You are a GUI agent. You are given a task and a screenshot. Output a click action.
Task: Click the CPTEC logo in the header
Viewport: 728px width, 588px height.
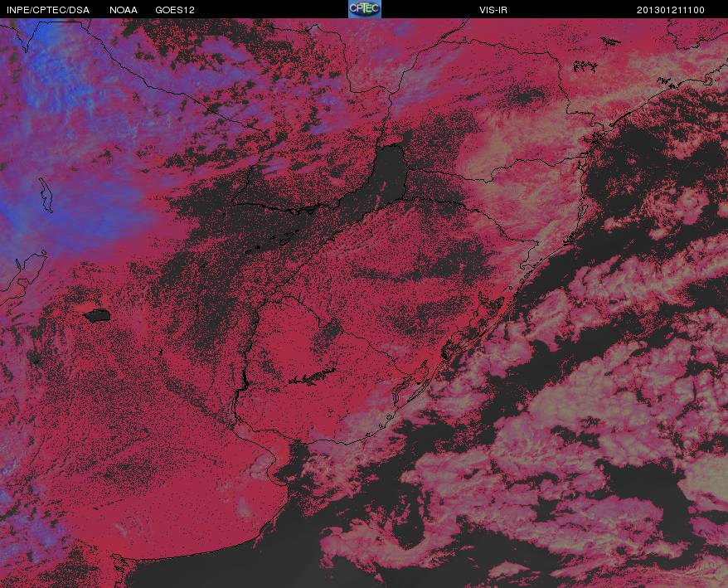[x=365, y=9]
